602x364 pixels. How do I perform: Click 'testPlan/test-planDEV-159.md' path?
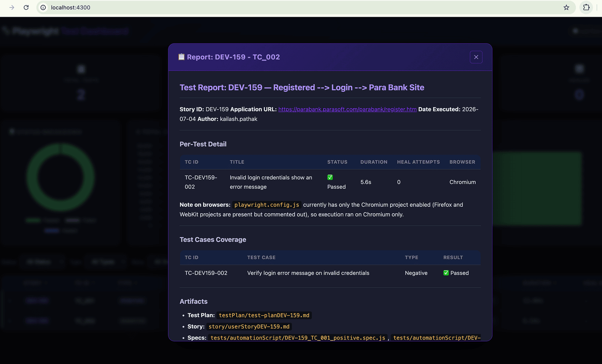click(264, 315)
